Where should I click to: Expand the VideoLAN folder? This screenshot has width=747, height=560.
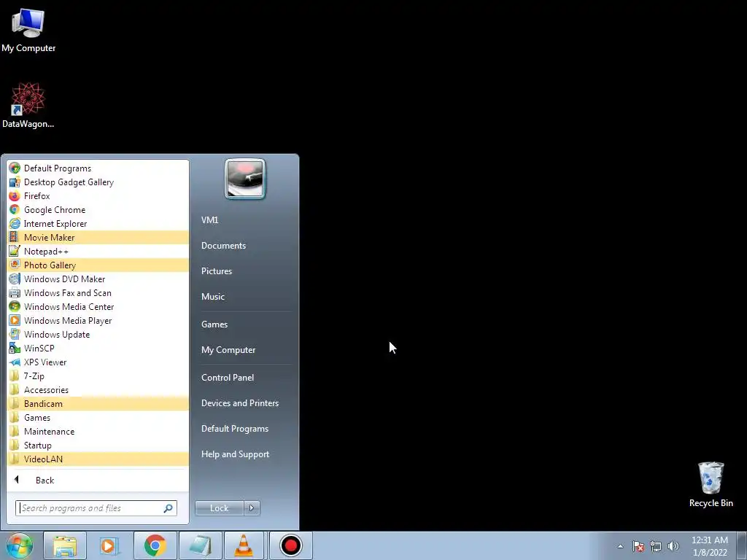click(98, 459)
